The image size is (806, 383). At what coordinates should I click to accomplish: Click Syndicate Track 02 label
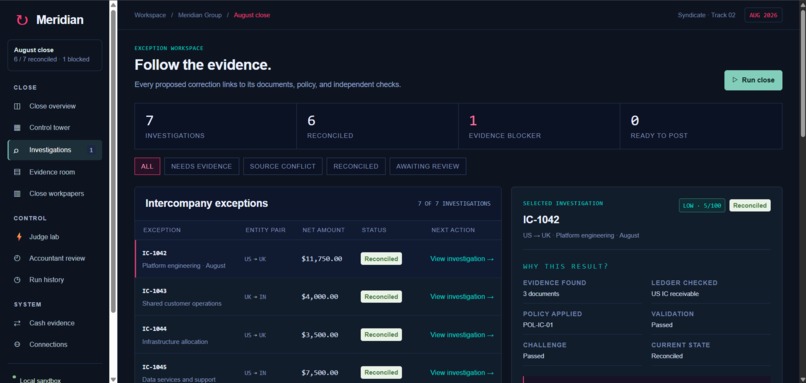706,15
